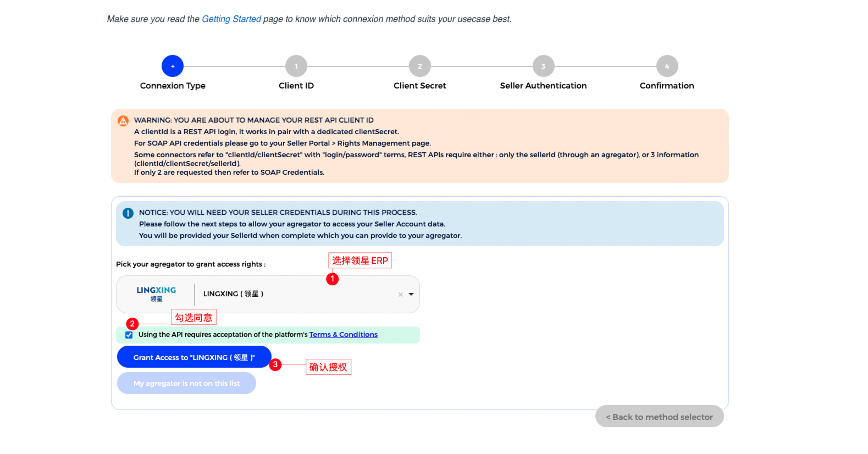Click the Client Secret step label
Image resolution: width=868 pixels, height=454 pixels.
(x=420, y=86)
